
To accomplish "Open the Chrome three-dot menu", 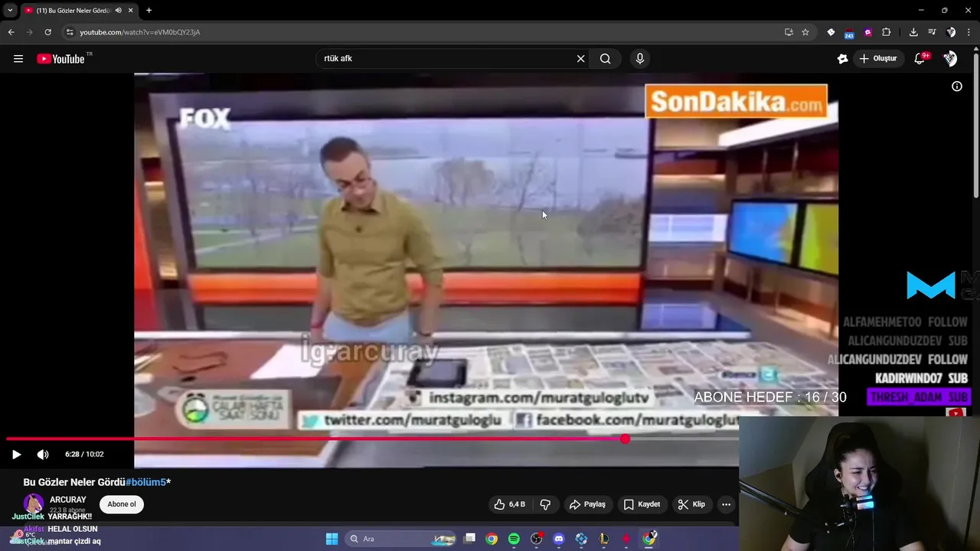I will point(969,32).
